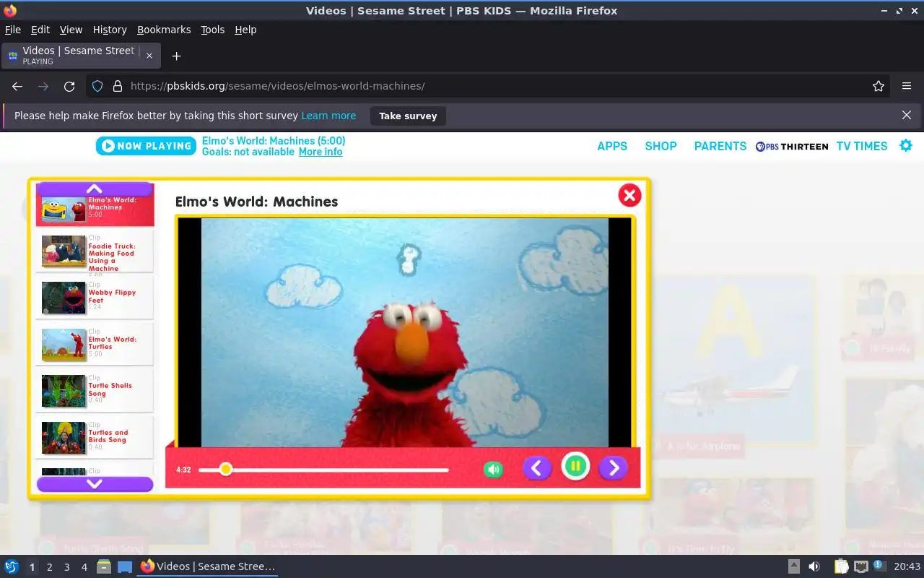
Task: Open a new tab with plus button
Action: pos(176,56)
